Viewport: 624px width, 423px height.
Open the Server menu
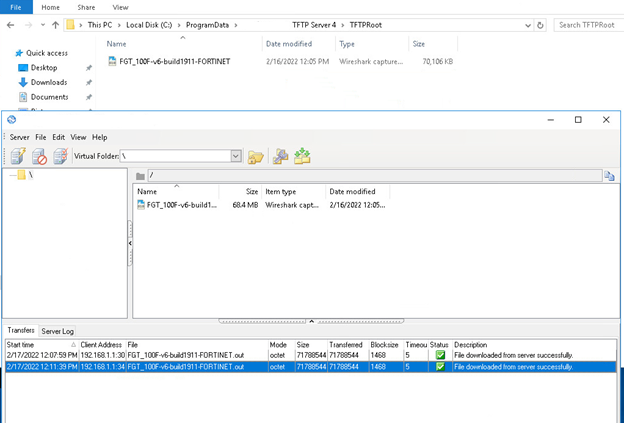(x=20, y=137)
